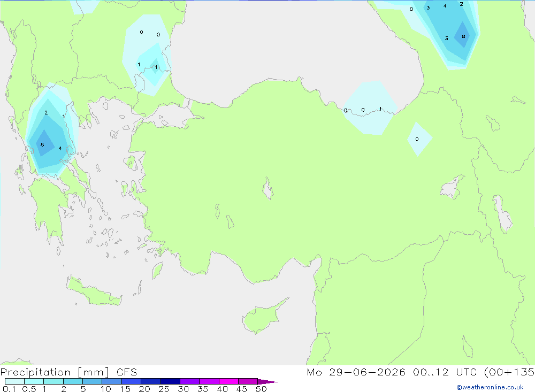Select the '00..12 UTC' time range text

tap(445, 372)
